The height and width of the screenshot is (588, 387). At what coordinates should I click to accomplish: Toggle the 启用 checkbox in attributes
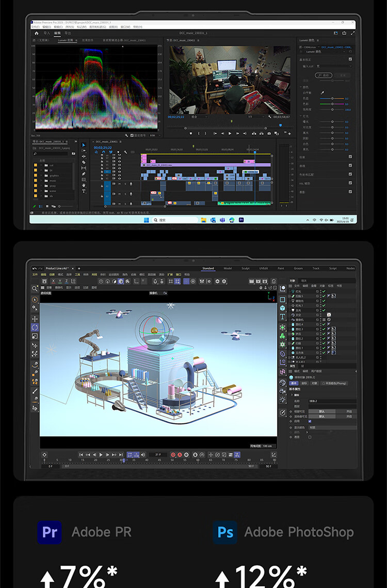pos(310,421)
